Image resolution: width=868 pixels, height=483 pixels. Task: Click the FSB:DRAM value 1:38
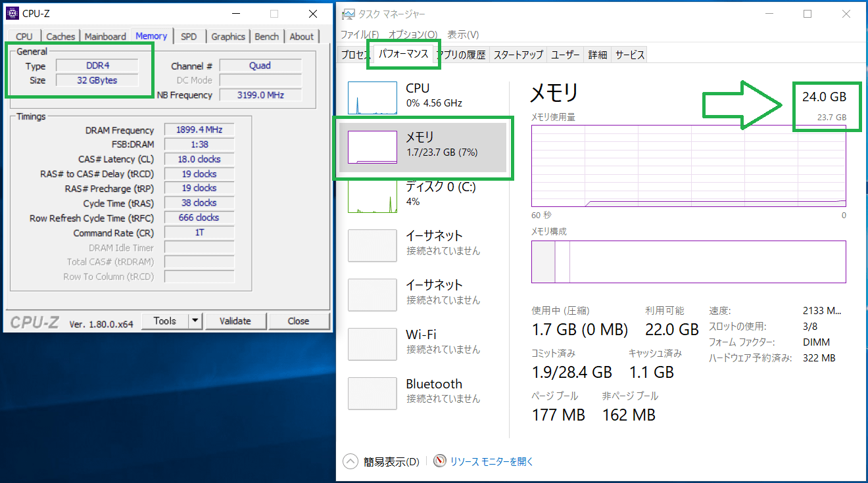tap(199, 145)
